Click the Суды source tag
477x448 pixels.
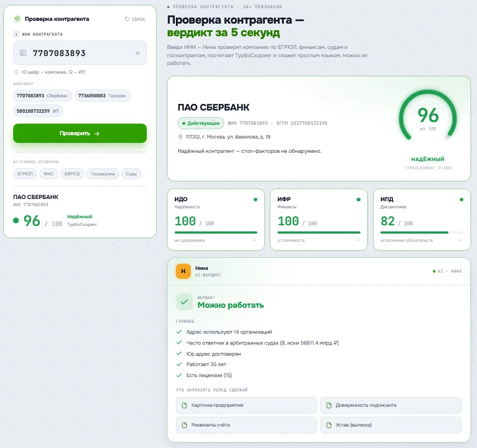click(x=131, y=174)
